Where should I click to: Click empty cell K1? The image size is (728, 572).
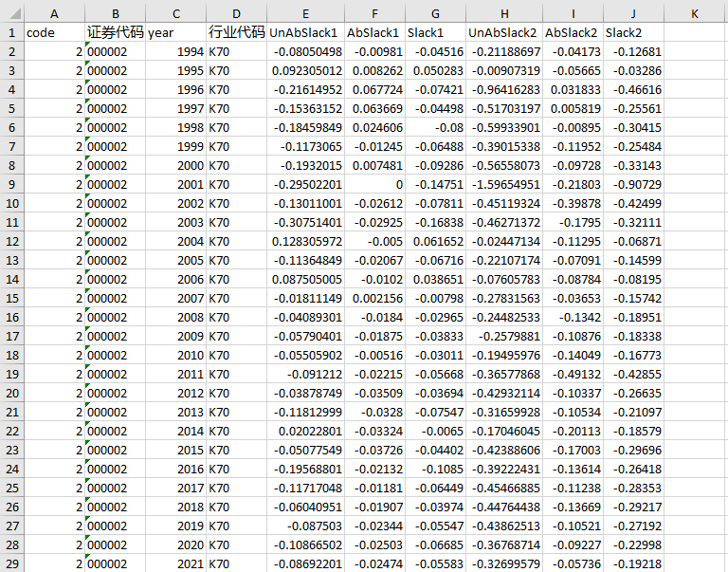[x=695, y=32]
